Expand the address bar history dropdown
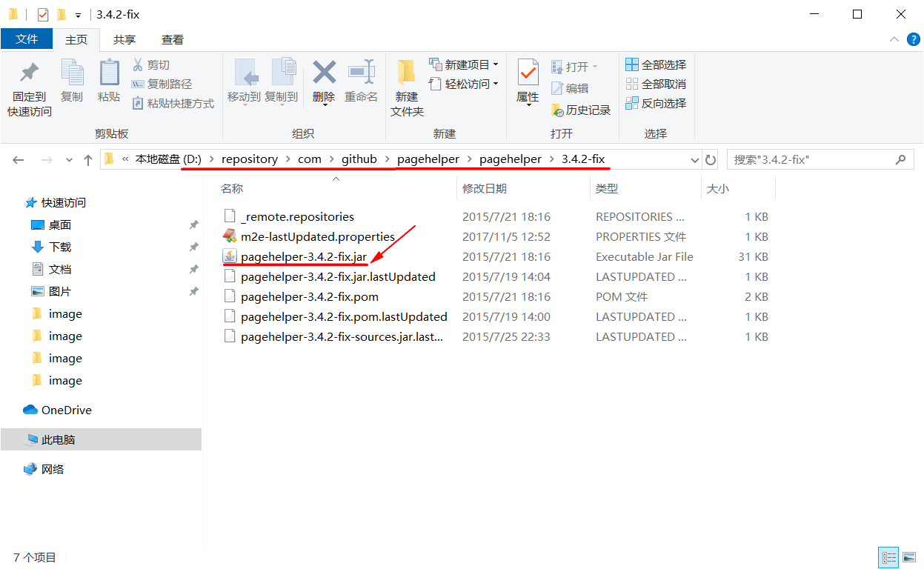 [x=695, y=159]
